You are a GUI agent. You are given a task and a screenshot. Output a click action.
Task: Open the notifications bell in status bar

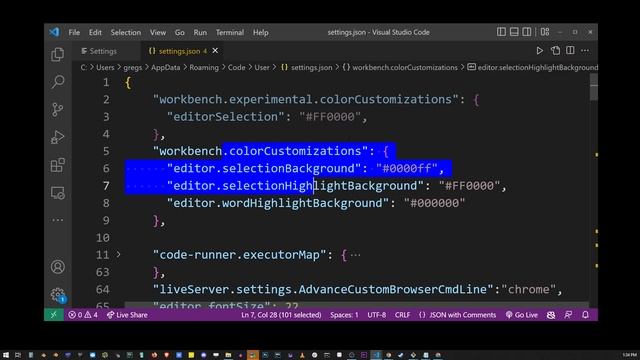(x=585, y=315)
